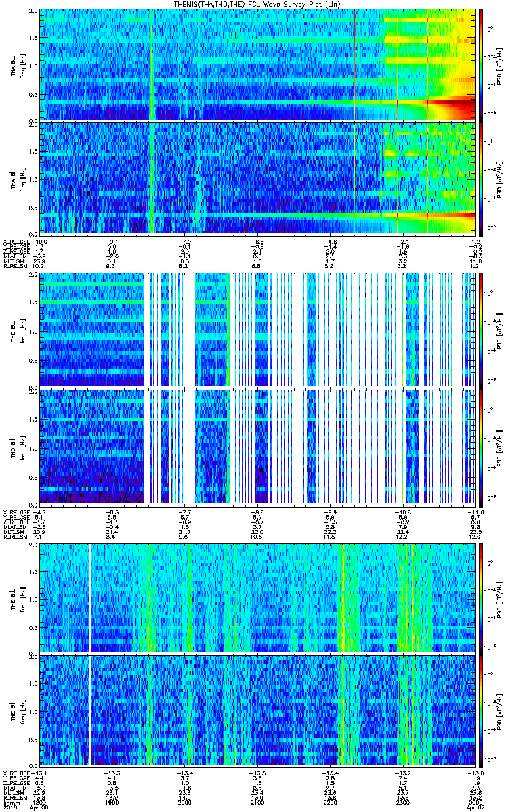Click the 2100 time tick label
508x812 pixels.
click(258, 801)
